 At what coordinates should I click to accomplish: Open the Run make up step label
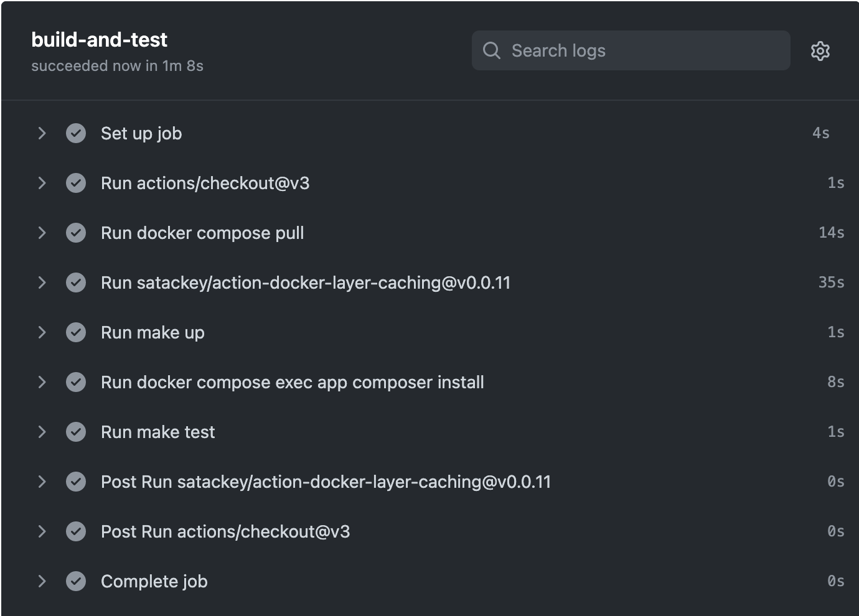coord(153,332)
